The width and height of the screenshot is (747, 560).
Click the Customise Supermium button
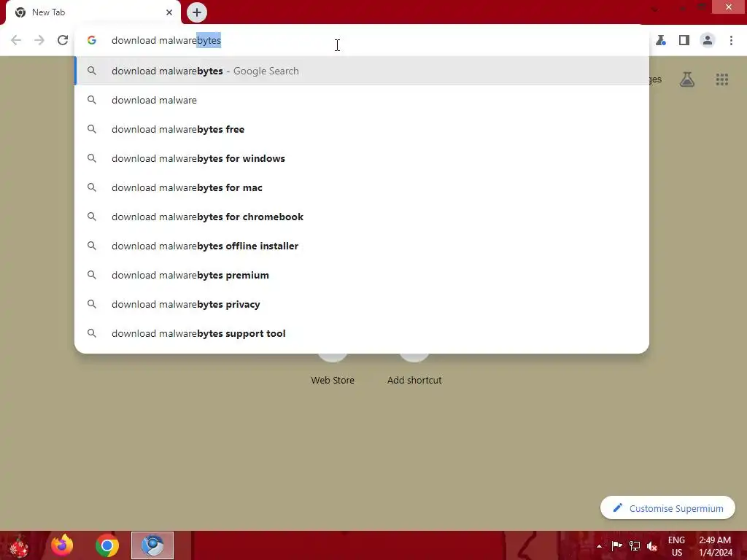(x=667, y=508)
